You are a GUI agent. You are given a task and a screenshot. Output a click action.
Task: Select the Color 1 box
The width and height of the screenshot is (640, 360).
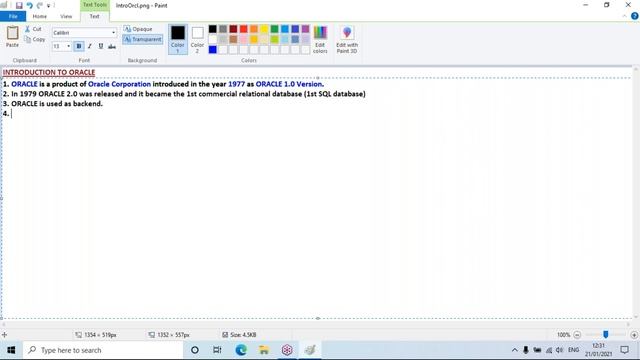point(178,39)
